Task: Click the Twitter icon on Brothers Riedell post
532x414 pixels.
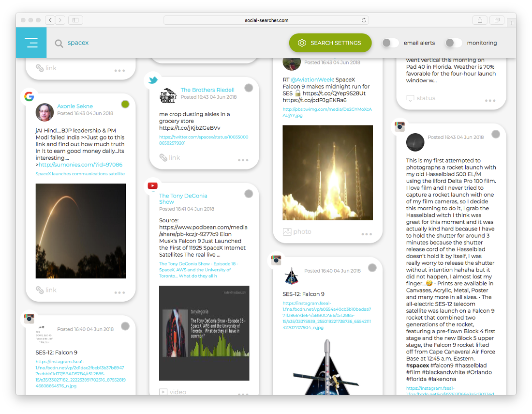Action: [153, 80]
